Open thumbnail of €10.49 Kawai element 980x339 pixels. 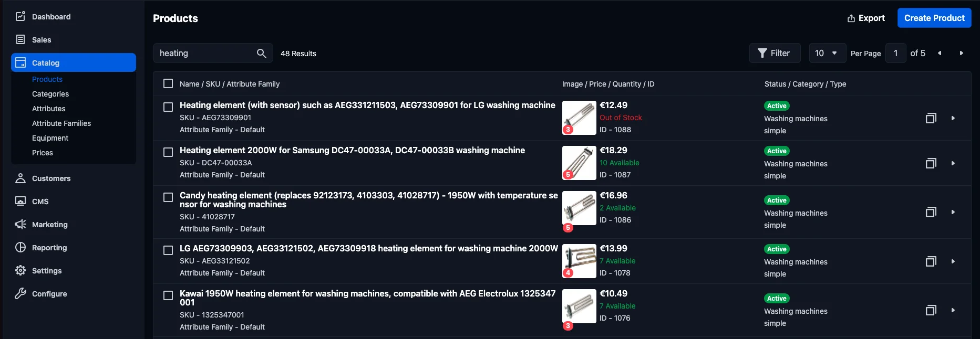coord(579,306)
